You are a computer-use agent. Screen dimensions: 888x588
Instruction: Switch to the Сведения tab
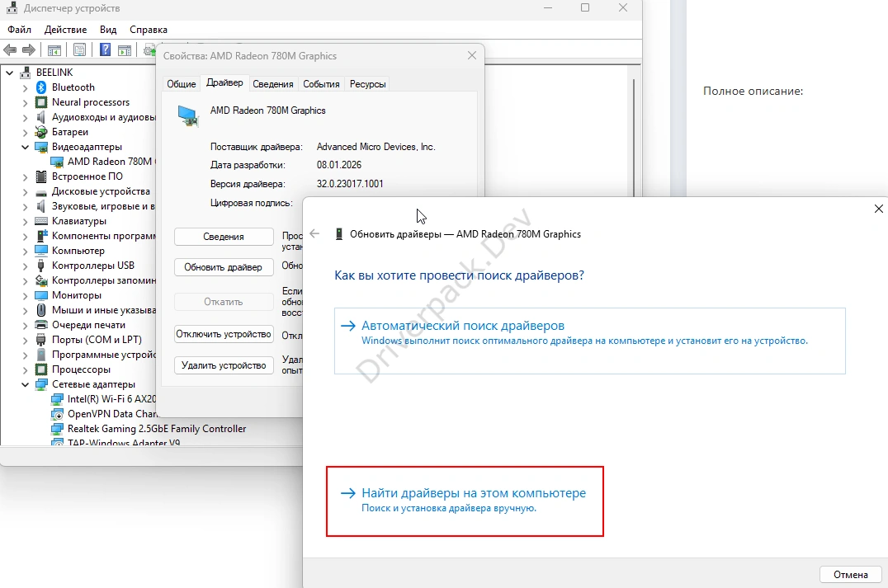point(273,84)
